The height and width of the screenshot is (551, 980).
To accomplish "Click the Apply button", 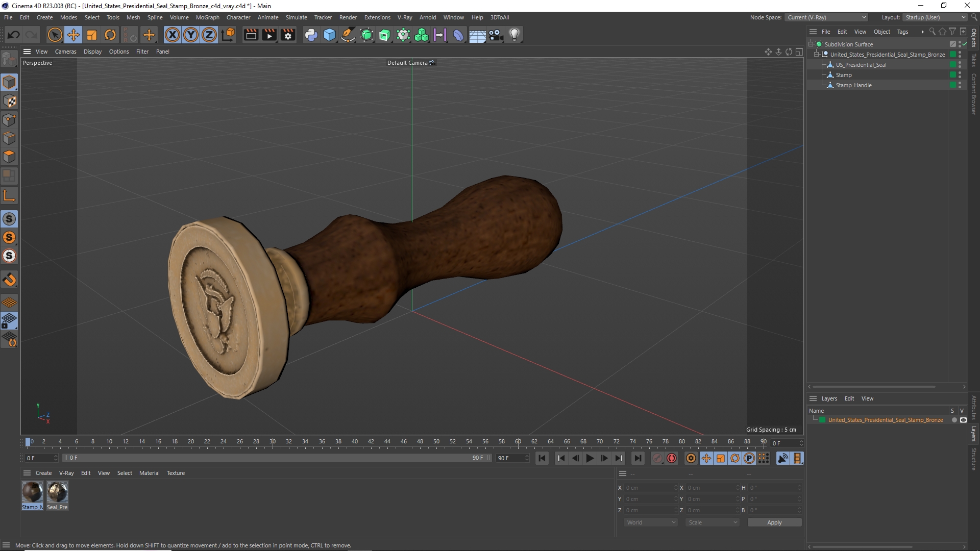I will 774,522.
